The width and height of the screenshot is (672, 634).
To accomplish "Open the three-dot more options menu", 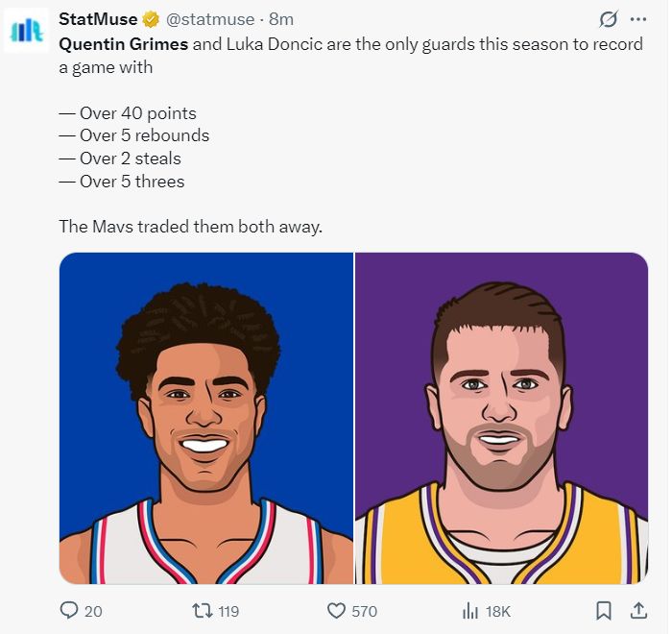I will pyautogui.click(x=637, y=19).
